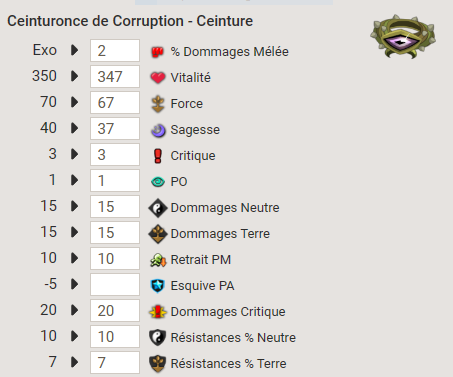Click the arrow beside -5 Esquive PA
Viewport: 453px width, 377px height.
pos(74,284)
